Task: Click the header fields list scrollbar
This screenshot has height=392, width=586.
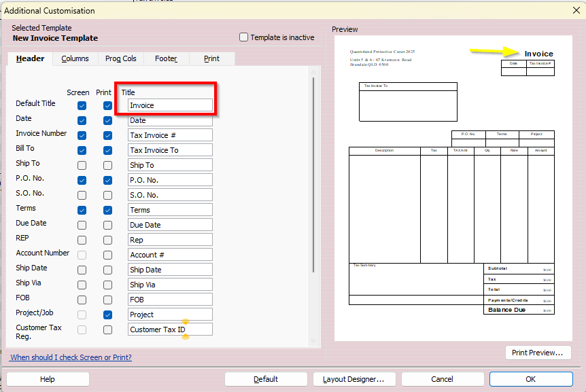Action: click(313, 175)
